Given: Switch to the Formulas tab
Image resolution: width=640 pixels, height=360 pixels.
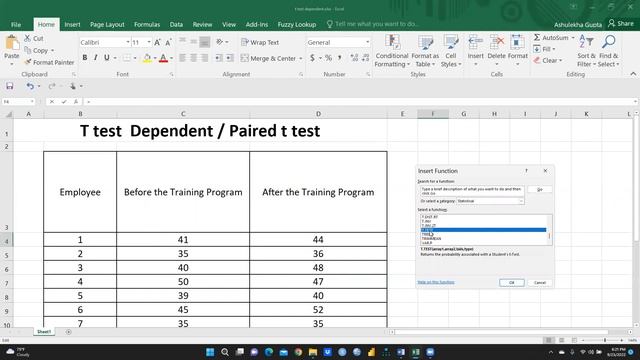Looking at the screenshot, I should coord(147,24).
